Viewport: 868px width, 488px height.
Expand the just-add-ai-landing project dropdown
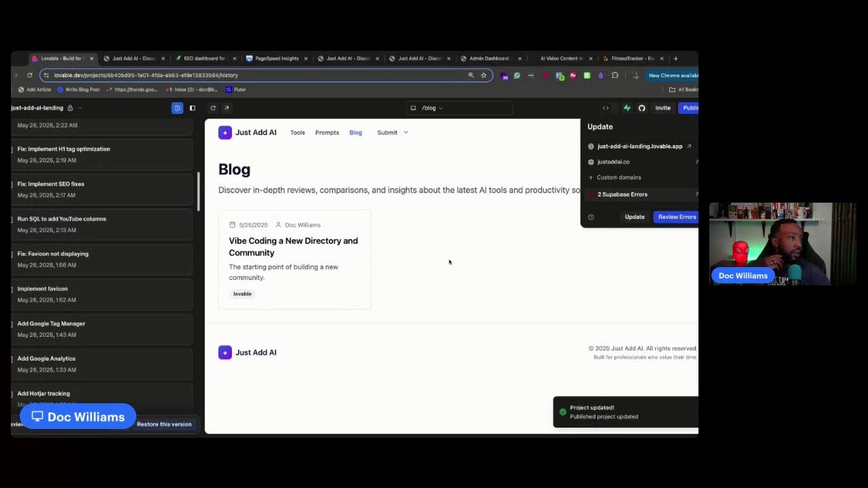coord(80,108)
